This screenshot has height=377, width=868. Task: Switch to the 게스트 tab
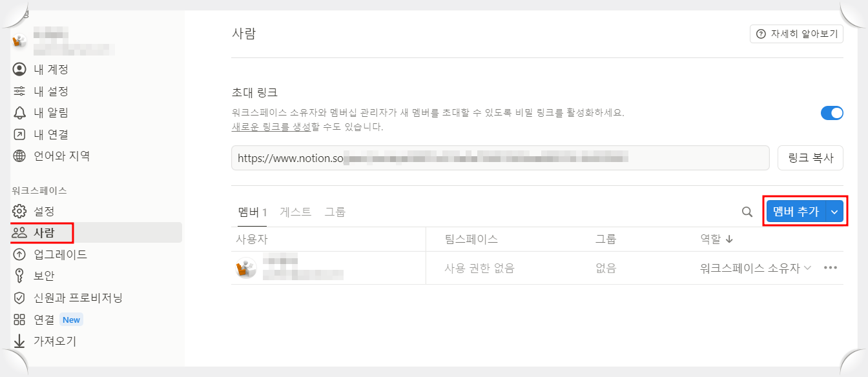295,210
